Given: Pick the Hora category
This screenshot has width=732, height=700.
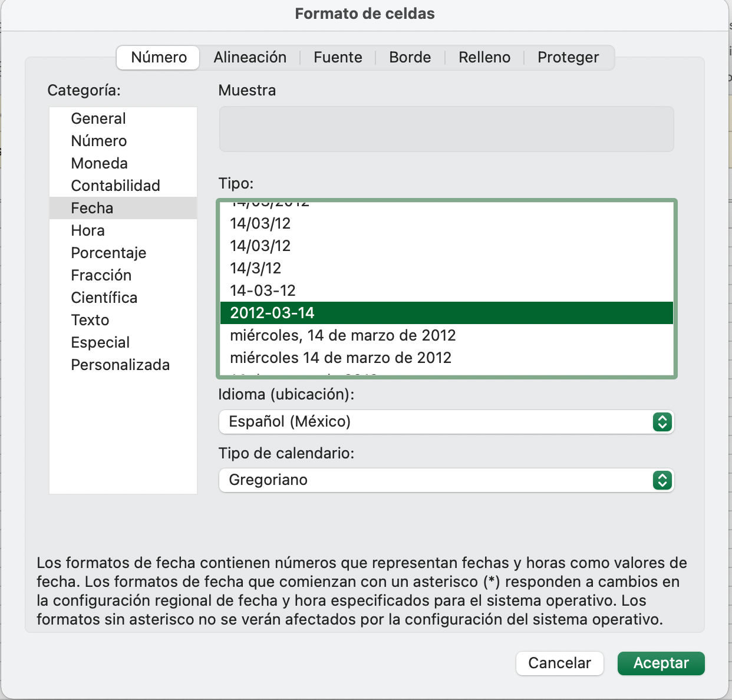Looking at the screenshot, I should coord(88,230).
